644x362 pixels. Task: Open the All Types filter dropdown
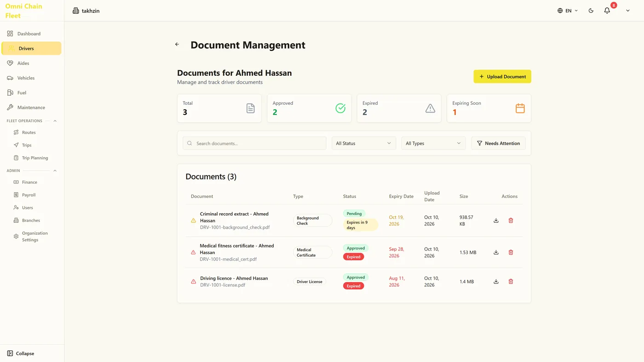point(433,143)
